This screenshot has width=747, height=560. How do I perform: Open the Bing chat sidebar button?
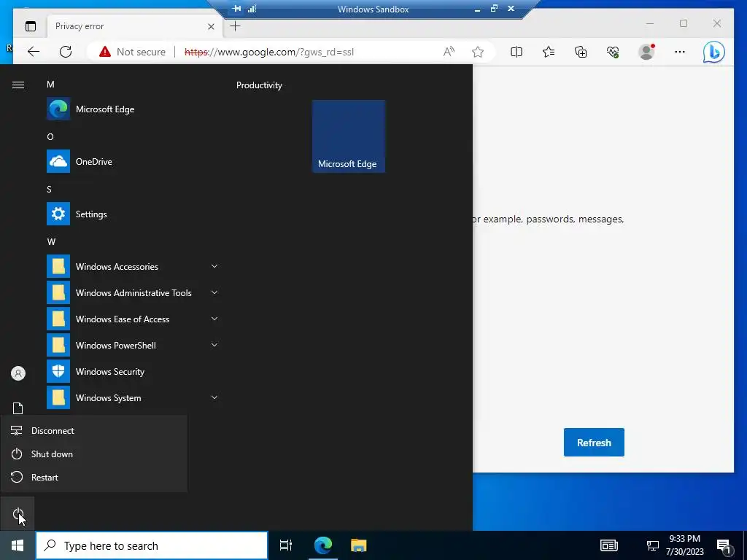coord(713,52)
